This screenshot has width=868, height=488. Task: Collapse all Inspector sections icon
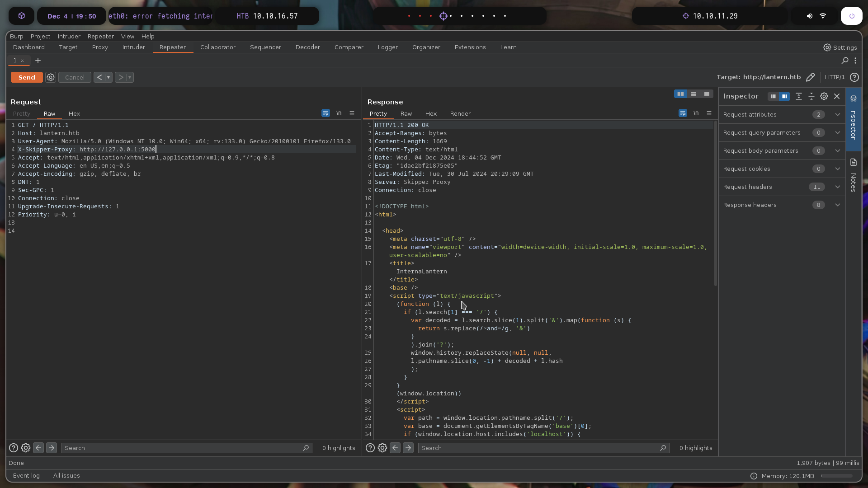click(x=811, y=96)
